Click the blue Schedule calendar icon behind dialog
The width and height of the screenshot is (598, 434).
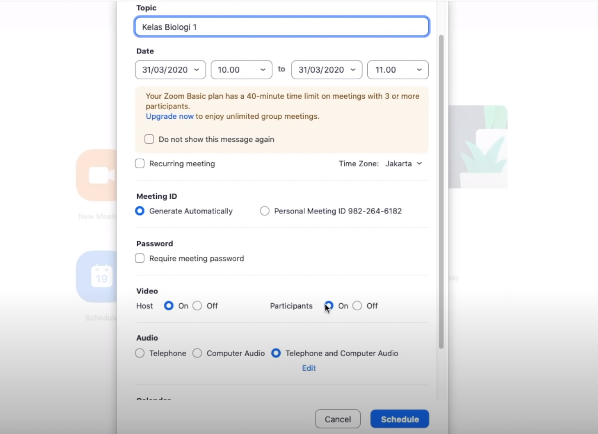pos(97,277)
